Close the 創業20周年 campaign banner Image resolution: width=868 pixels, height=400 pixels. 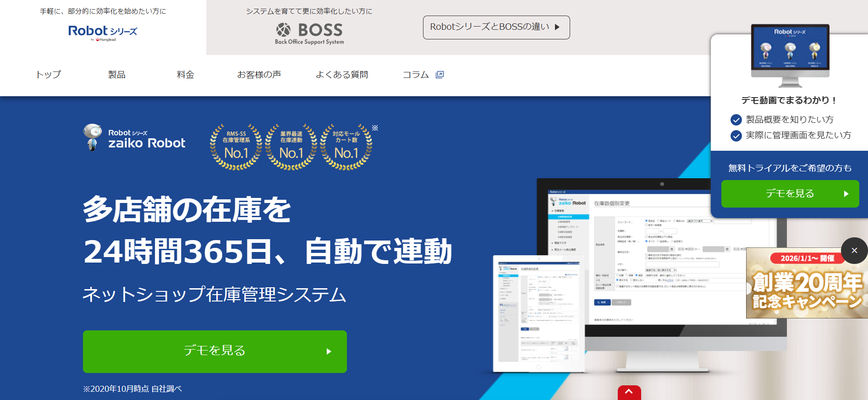click(x=854, y=251)
